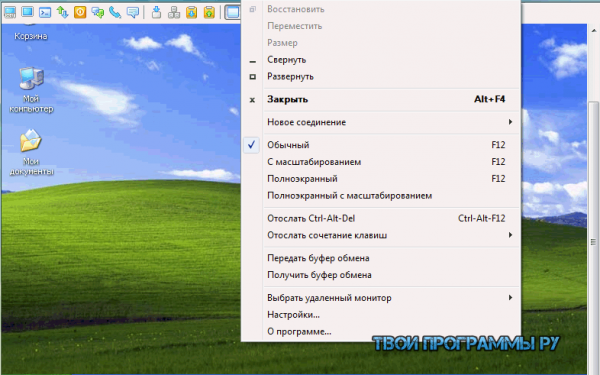Click the vertical scrollbar up arrow
This screenshot has height=375, width=600.
(x=593, y=31)
